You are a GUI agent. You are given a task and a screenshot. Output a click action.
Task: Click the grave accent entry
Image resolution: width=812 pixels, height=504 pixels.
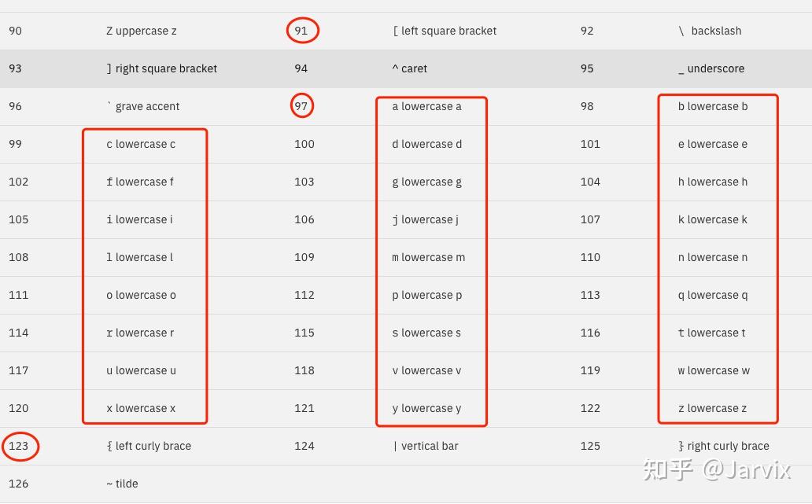[143, 106]
